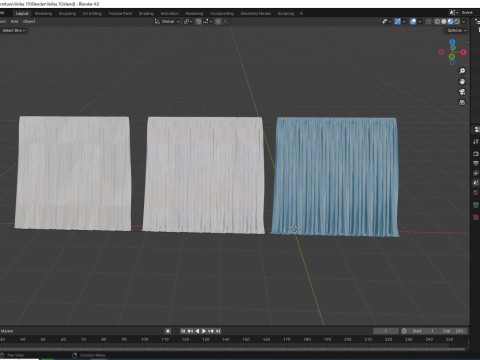Jump to the previous keyframe
Screen dimensions: 480x360
(190, 331)
